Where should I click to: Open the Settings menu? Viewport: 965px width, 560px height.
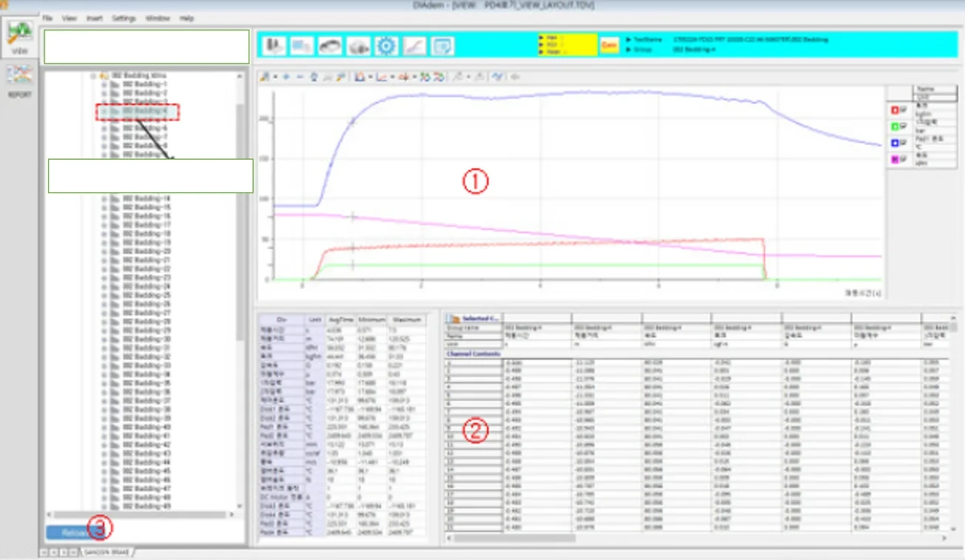124,18
